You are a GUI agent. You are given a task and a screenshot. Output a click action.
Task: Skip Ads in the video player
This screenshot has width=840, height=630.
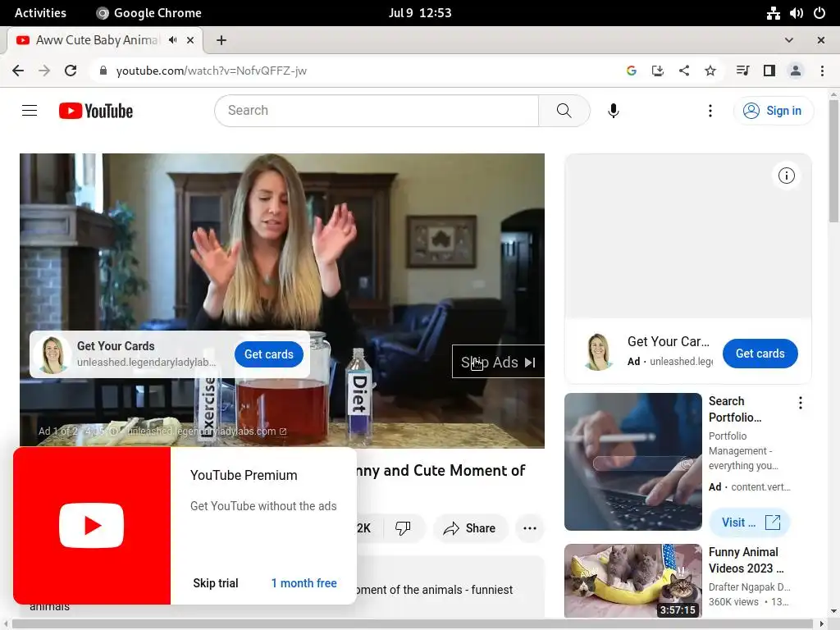coord(498,362)
